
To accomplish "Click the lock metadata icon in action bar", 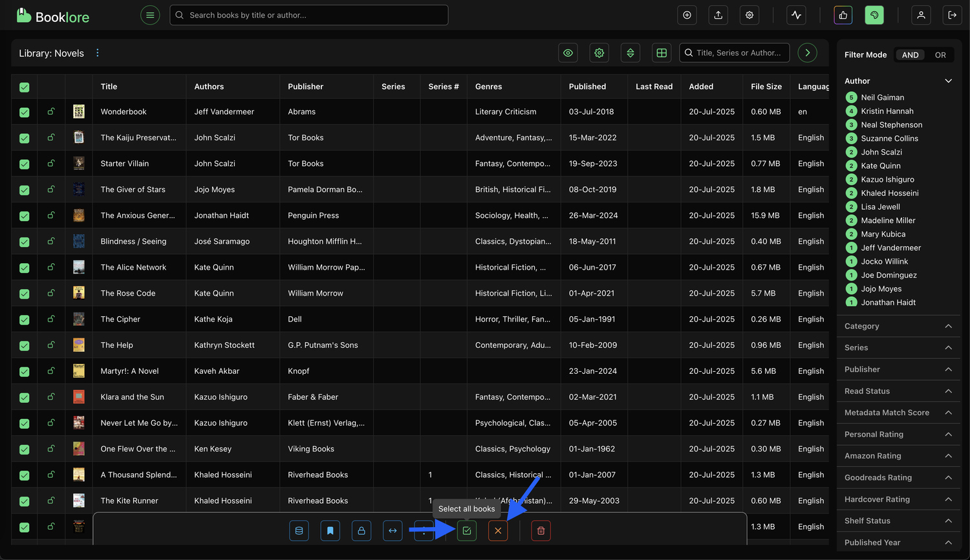I will tap(361, 530).
